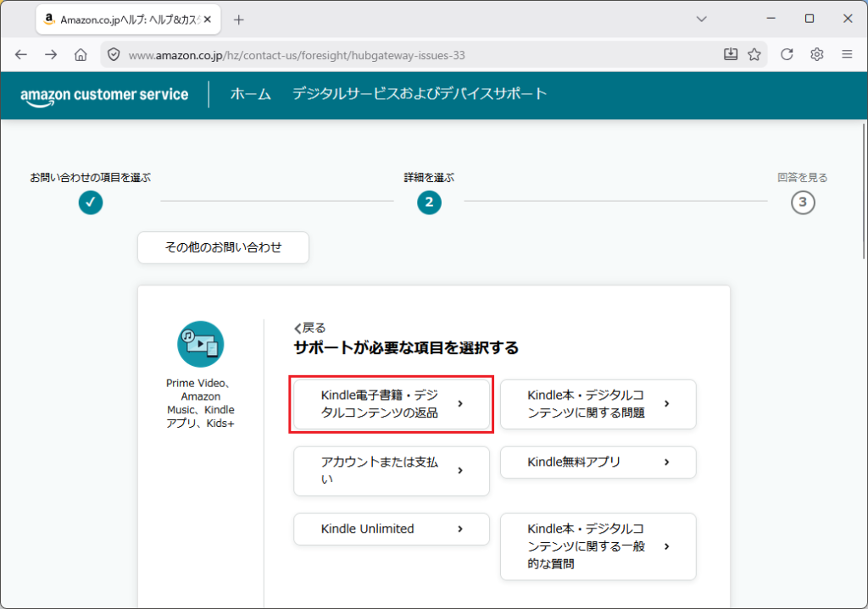Viewport: 868px width, 609px height.
Task: Select Kindle電子書籍・デジタルコンテンツの返品 option
Action: [x=392, y=404]
